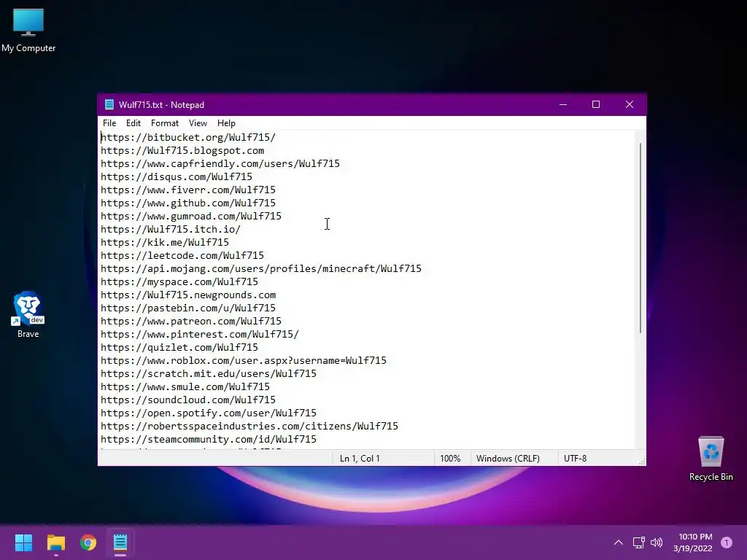Image resolution: width=747 pixels, height=560 pixels.
Task: Click the soundcloud.com/Wulf715 line
Action: click(188, 400)
